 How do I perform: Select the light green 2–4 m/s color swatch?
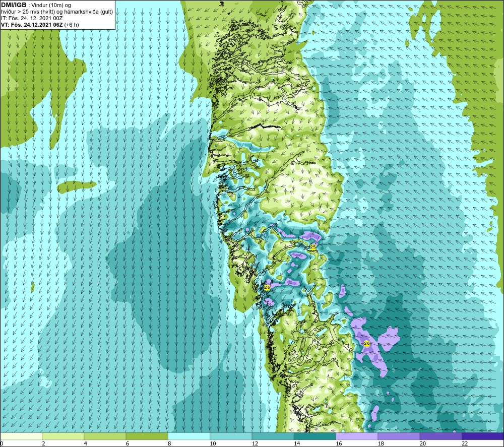63,436
